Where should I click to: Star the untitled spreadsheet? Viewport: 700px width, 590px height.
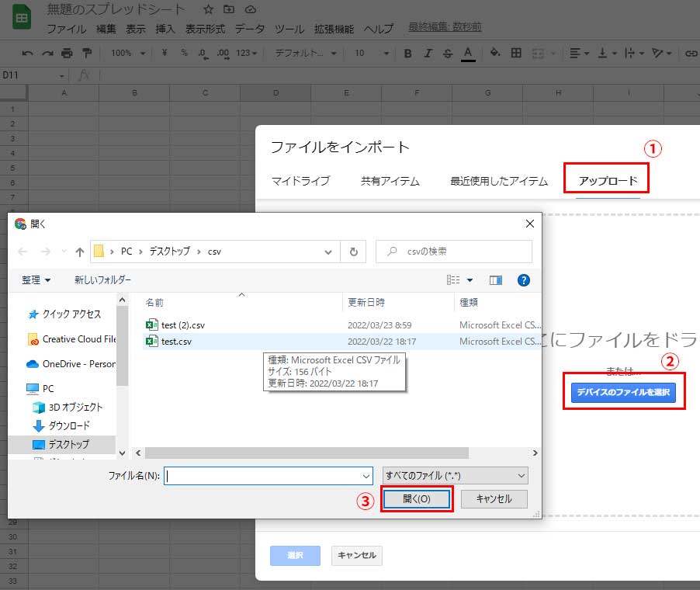pos(208,9)
